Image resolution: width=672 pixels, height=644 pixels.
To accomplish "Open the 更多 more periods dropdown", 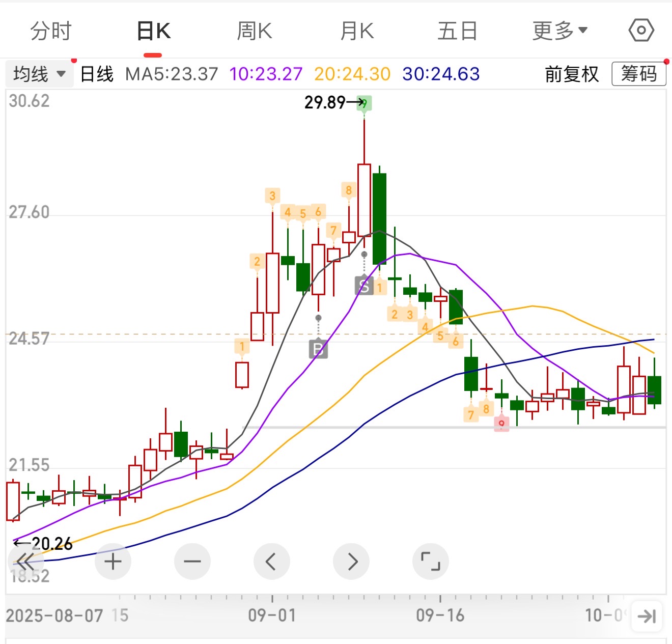I will [559, 31].
